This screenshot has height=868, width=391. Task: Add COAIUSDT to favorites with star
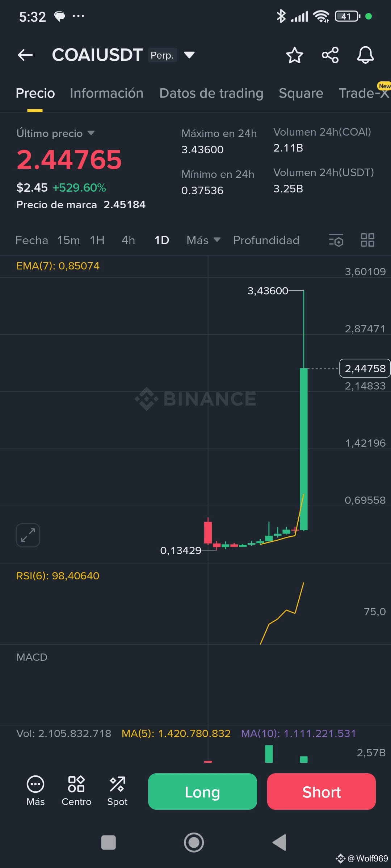tap(294, 55)
